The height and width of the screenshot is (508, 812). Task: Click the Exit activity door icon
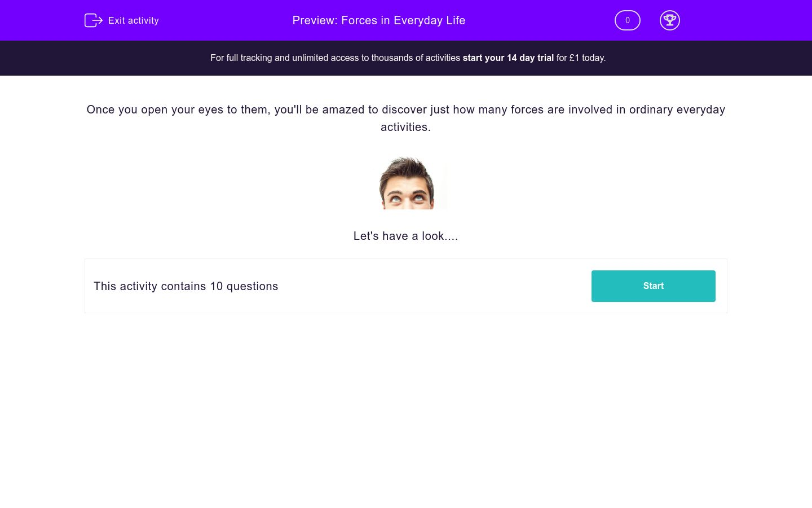tap(93, 20)
